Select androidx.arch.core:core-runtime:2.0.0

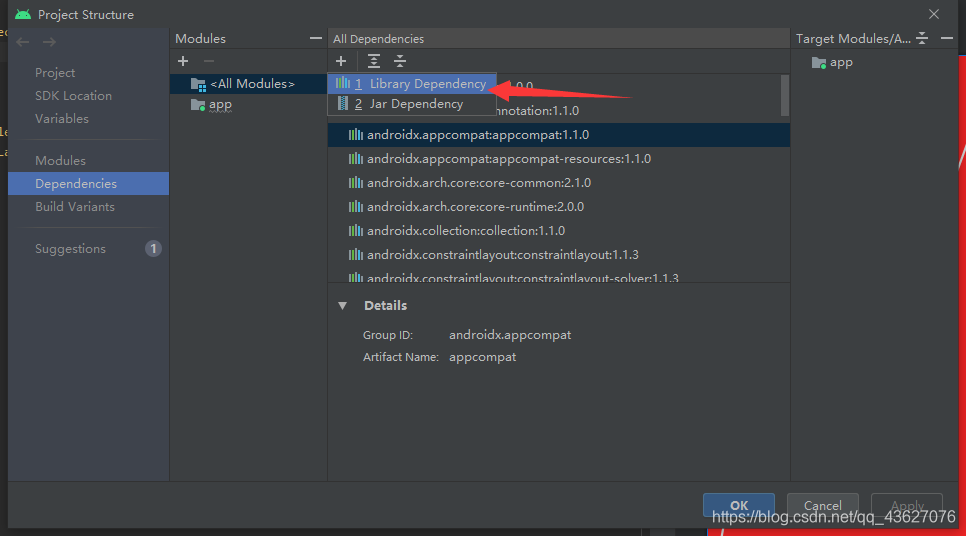[x=559, y=207]
